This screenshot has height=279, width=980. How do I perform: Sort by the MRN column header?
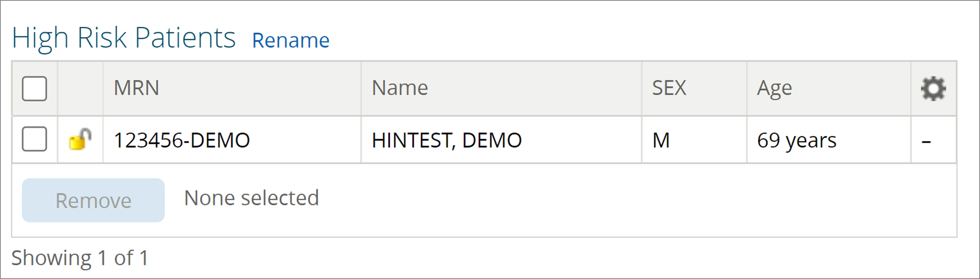[x=136, y=88]
